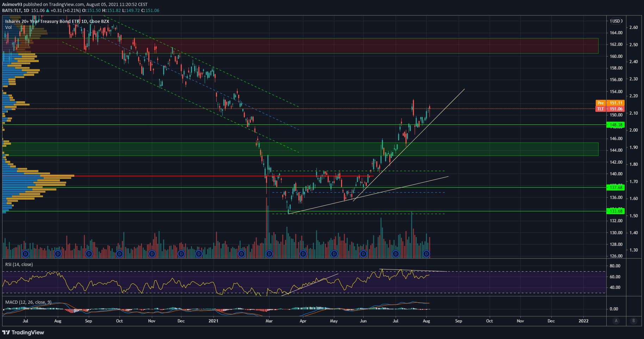Select the 137.68 horizontal line price label
Screen dimensions: 644x339
coord(616,188)
